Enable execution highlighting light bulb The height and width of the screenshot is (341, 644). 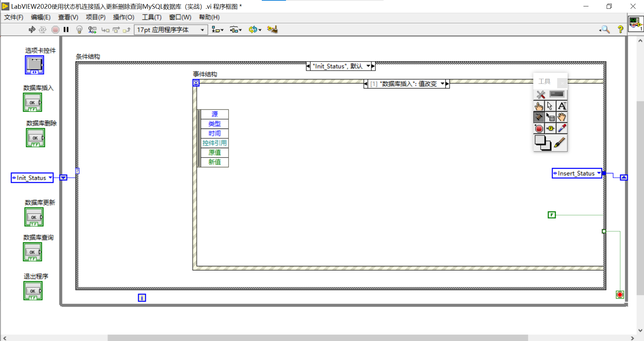pos(79,30)
